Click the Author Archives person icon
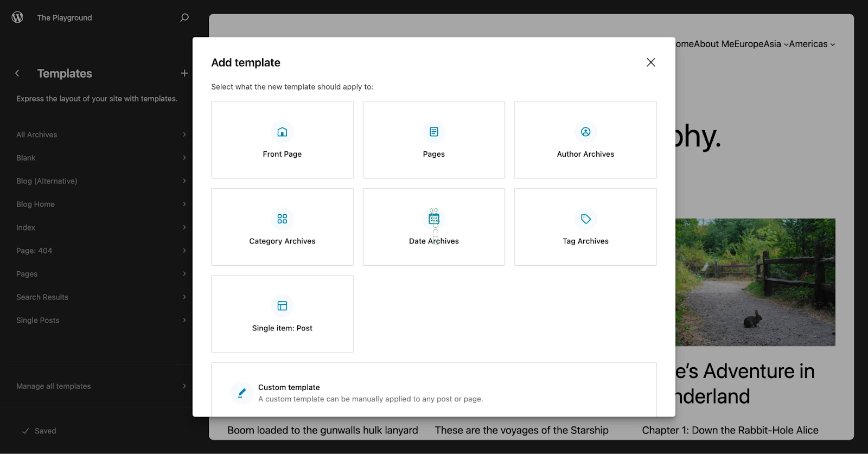 [586, 132]
